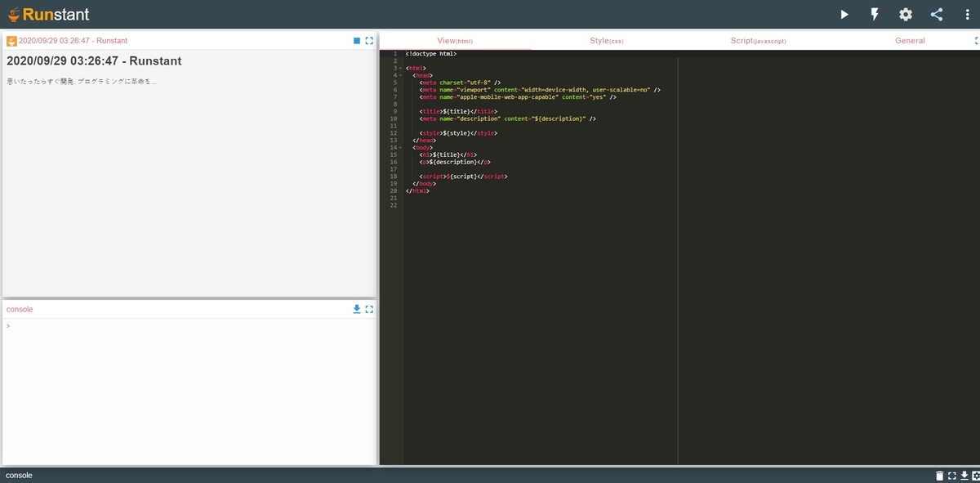This screenshot has height=483, width=980.
Task: Download console log from console panel
Action: 357,309
